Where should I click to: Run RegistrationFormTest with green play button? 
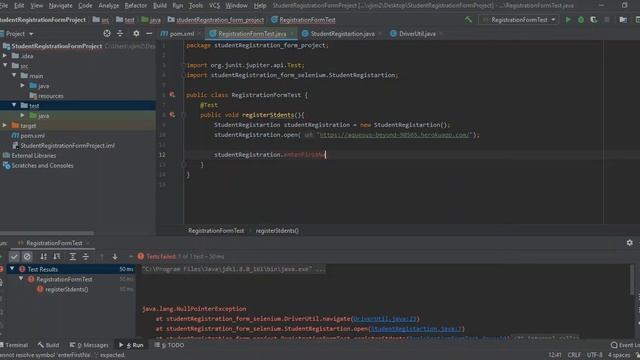pos(568,20)
